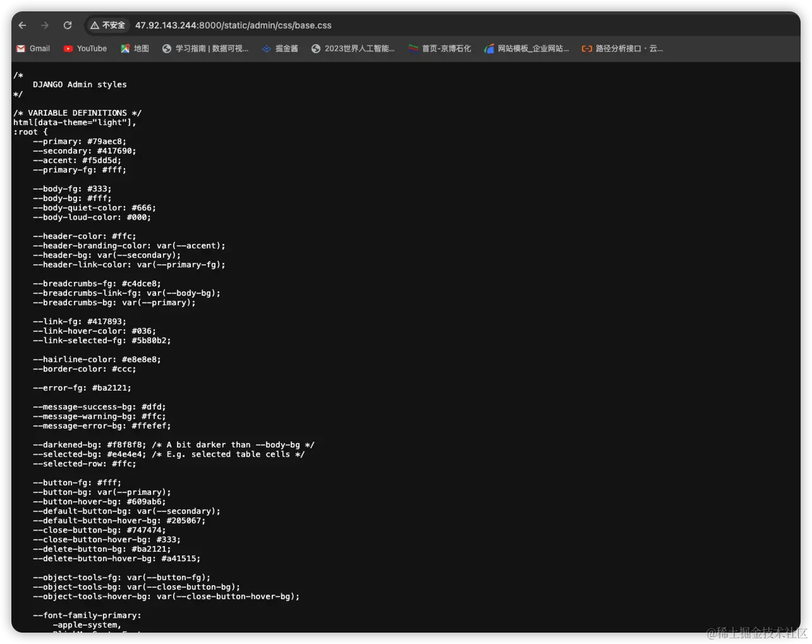Click the '--delete-button-hover-bg: #a41515;' line
This screenshot has width=812, height=644.
click(x=117, y=559)
